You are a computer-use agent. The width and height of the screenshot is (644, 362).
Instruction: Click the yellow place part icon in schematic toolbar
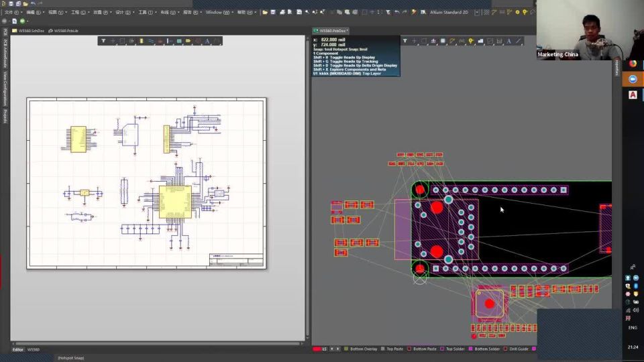(142, 41)
